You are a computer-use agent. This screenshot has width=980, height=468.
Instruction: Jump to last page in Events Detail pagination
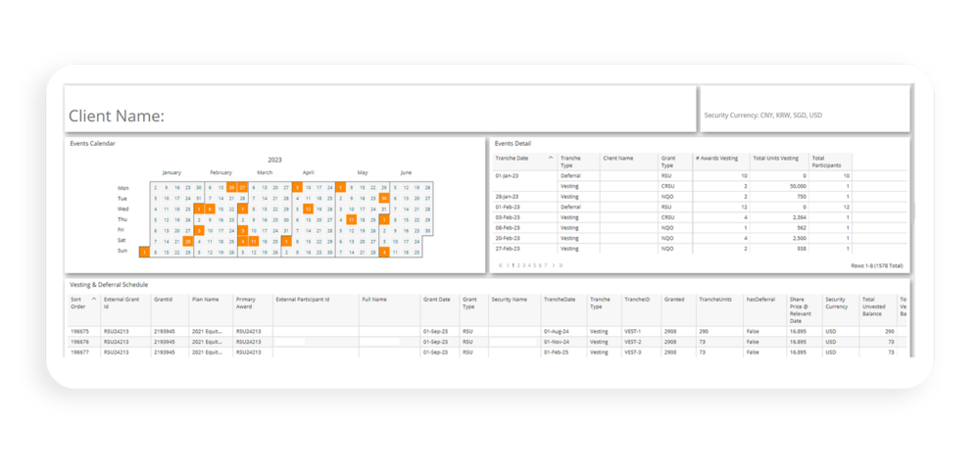click(561, 265)
